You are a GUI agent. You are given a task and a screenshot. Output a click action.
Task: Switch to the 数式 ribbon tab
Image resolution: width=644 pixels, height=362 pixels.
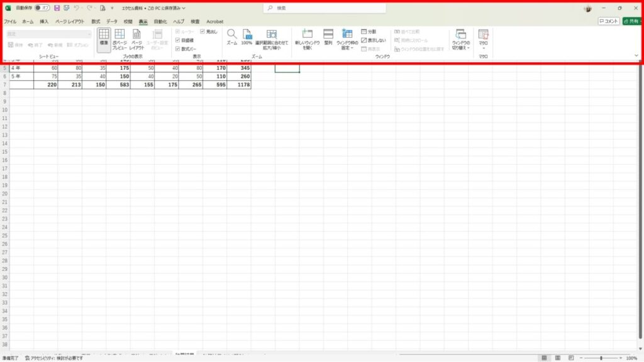96,21
